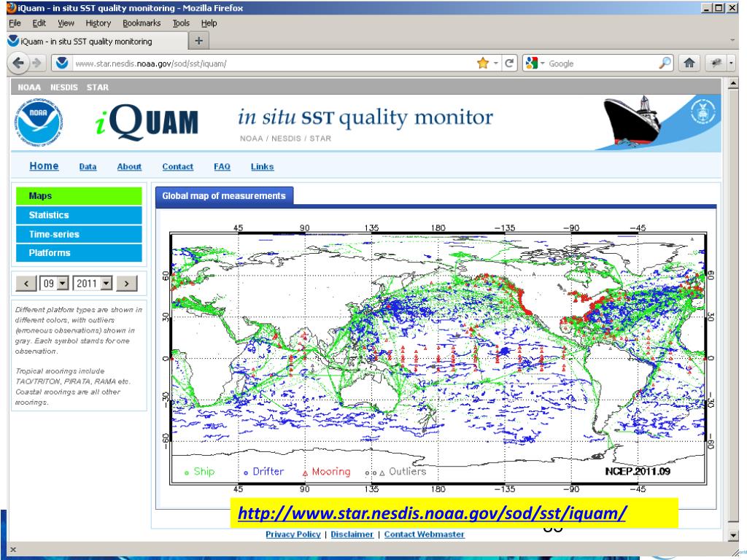Click the Drifter legend entry
Screen dimensions: 747x560
[x=263, y=472]
